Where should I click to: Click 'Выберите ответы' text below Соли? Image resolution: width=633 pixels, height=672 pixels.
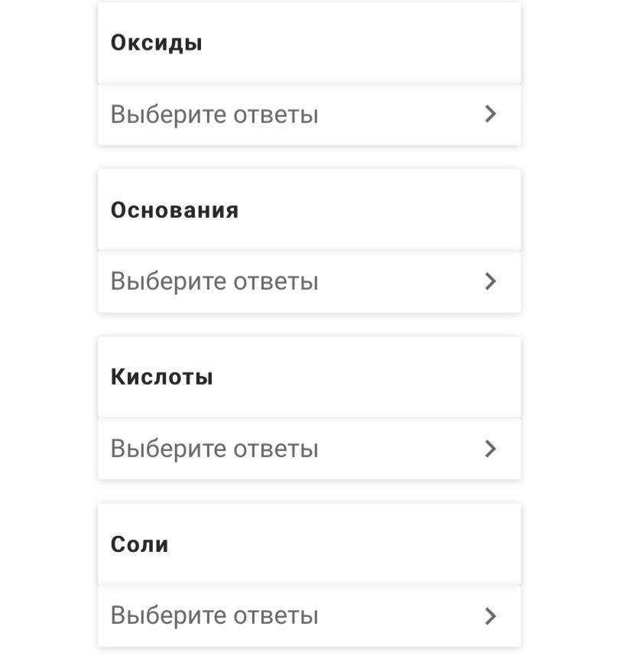214,616
